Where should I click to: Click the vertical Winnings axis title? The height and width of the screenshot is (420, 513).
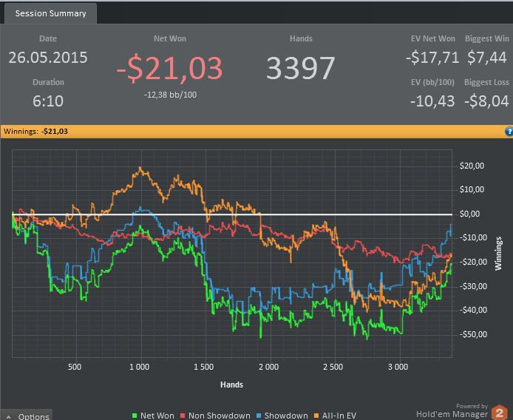coord(498,254)
